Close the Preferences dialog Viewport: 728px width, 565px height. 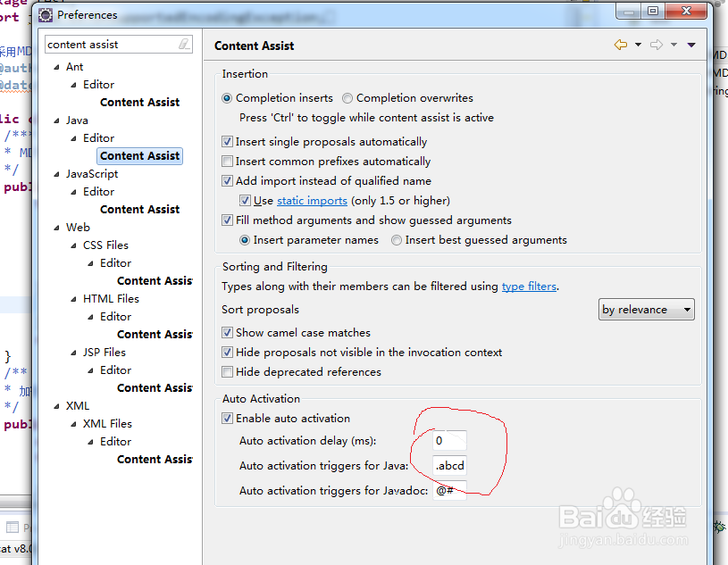(686, 11)
